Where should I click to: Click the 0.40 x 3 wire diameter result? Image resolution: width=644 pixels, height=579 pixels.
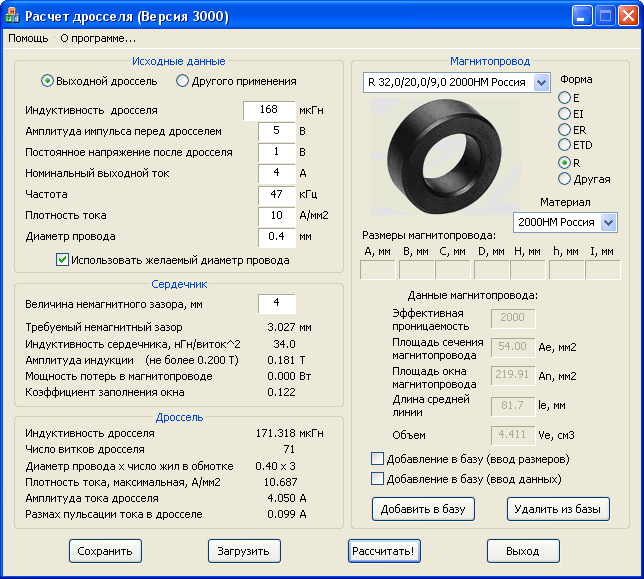(276, 466)
